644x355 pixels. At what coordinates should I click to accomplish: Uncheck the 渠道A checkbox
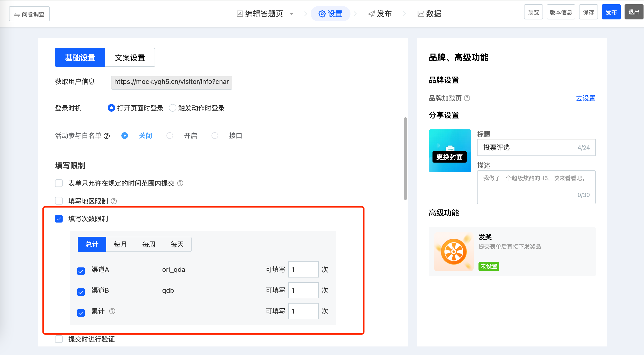tap(81, 271)
